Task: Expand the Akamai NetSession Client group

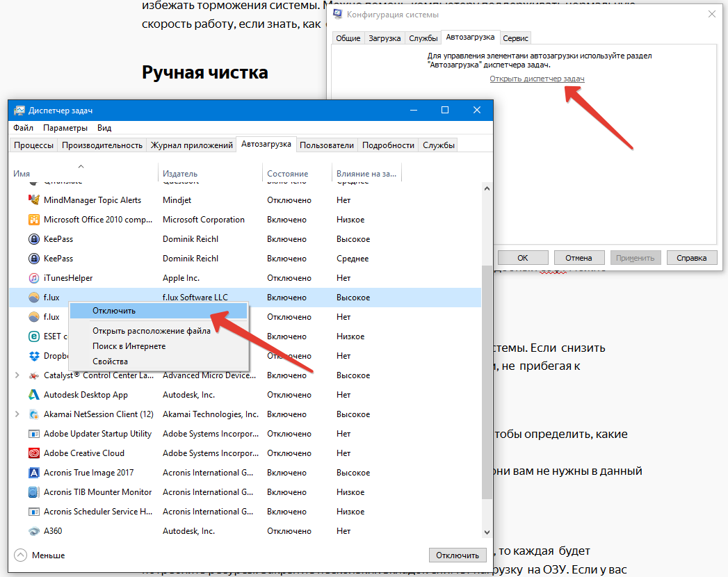Action: (x=17, y=414)
